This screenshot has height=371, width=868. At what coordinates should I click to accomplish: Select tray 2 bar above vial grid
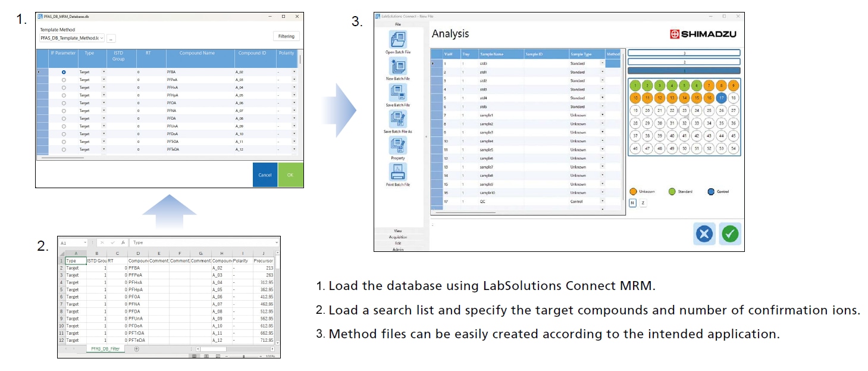[684, 62]
